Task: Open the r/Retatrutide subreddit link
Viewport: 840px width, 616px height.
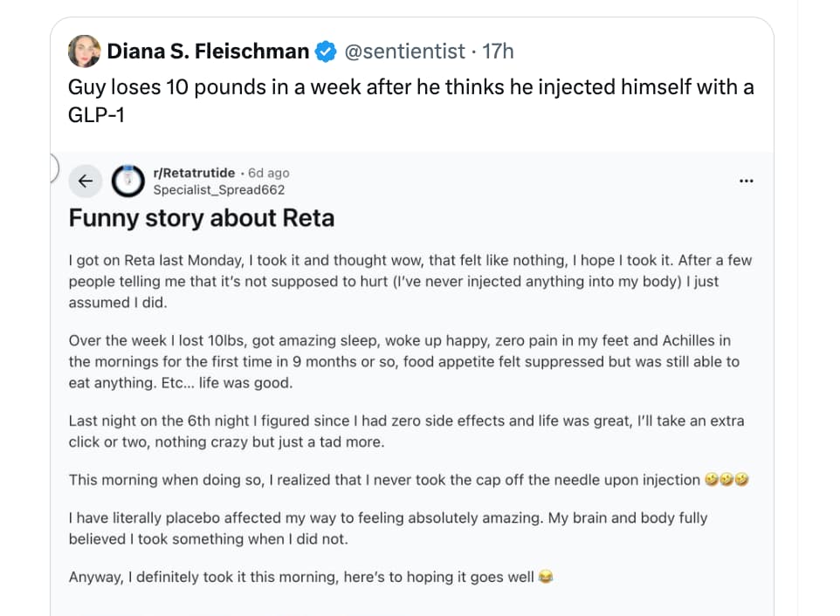Action: pyautogui.click(x=194, y=173)
